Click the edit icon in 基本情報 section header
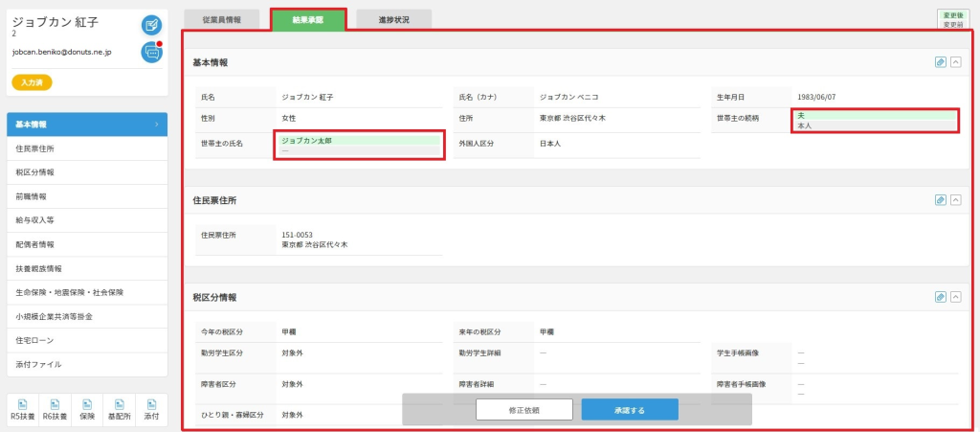Viewport: 980px width, 432px height. (x=940, y=62)
